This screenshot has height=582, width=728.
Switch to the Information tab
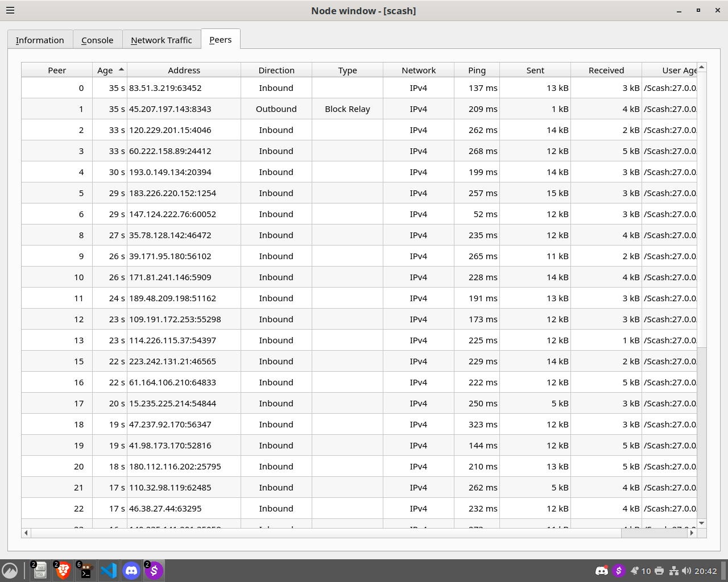tap(40, 40)
